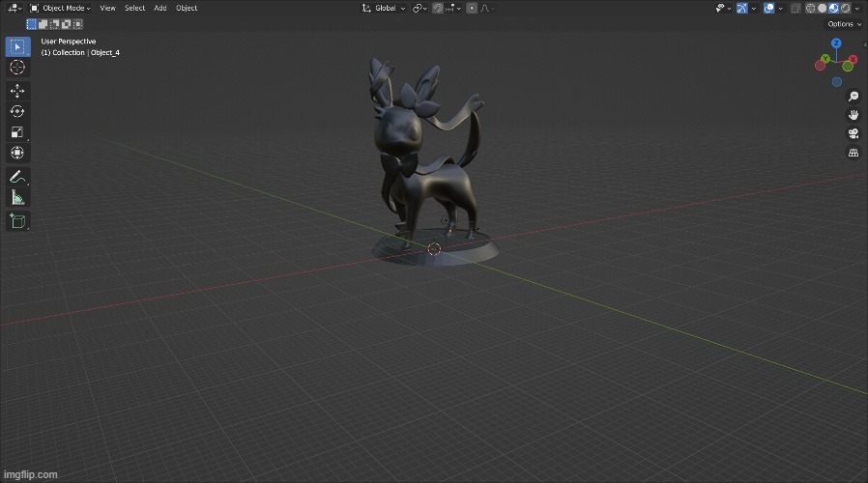868x483 pixels.
Task: Open the Global transform orientation dropdown
Action: tap(383, 8)
